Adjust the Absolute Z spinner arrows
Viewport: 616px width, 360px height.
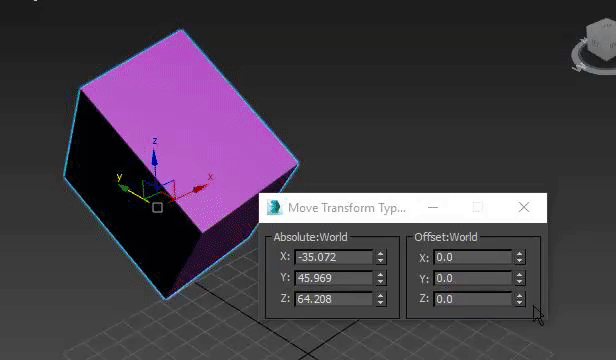pyautogui.click(x=380, y=299)
